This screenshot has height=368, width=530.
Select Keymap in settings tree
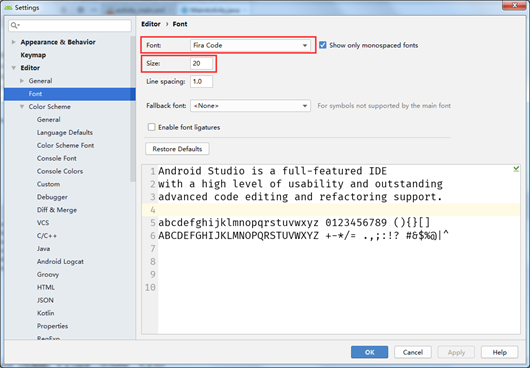pyautogui.click(x=33, y=55)
